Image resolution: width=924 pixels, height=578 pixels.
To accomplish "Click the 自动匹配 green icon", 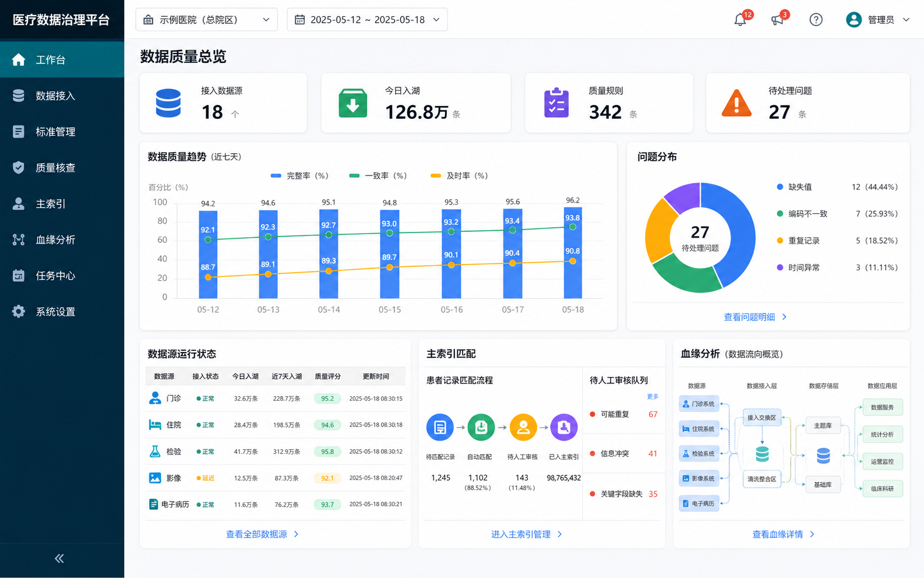I will (x=481, y=428).
